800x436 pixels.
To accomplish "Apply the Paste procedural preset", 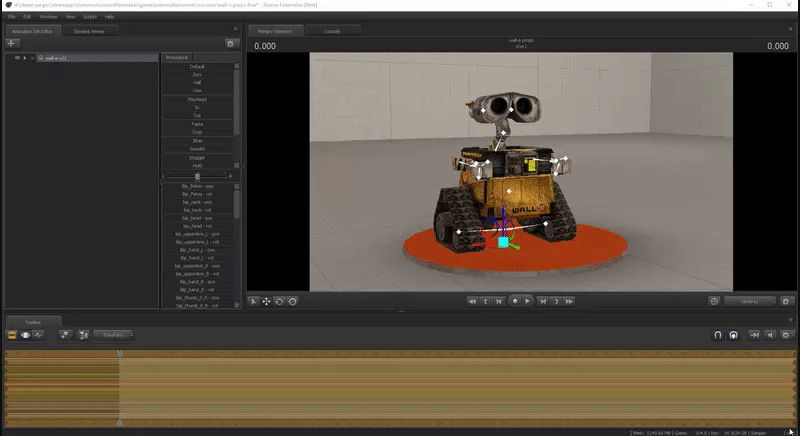I will pyautogui.click(x=197, y=124).
